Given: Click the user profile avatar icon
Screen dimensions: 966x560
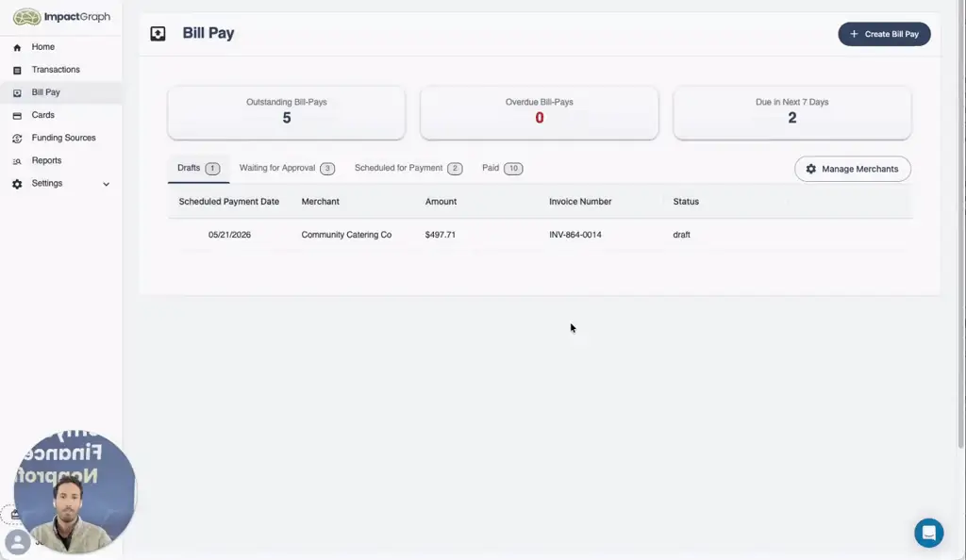Looking at the screenshot, I should pos(17,542).
